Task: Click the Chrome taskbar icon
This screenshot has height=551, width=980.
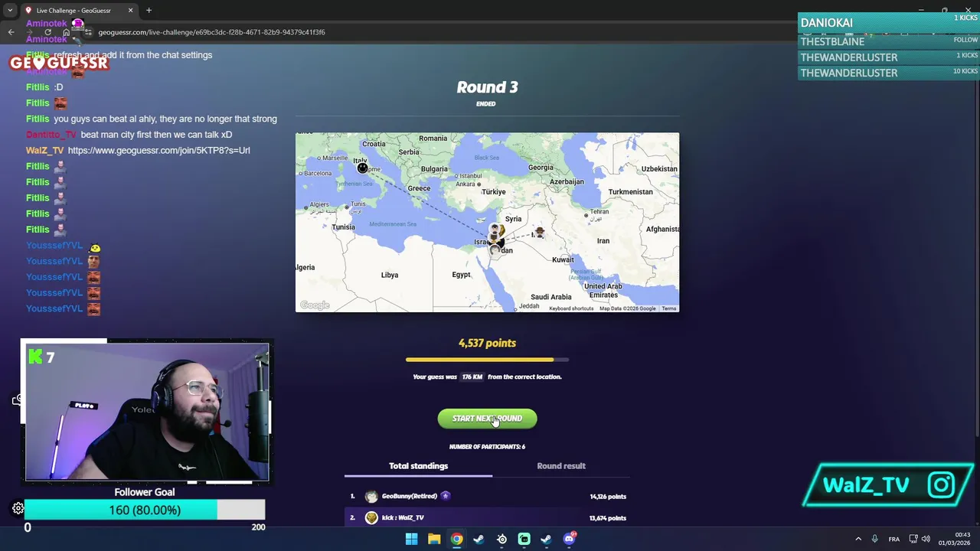Action: [x=456, y=539]
